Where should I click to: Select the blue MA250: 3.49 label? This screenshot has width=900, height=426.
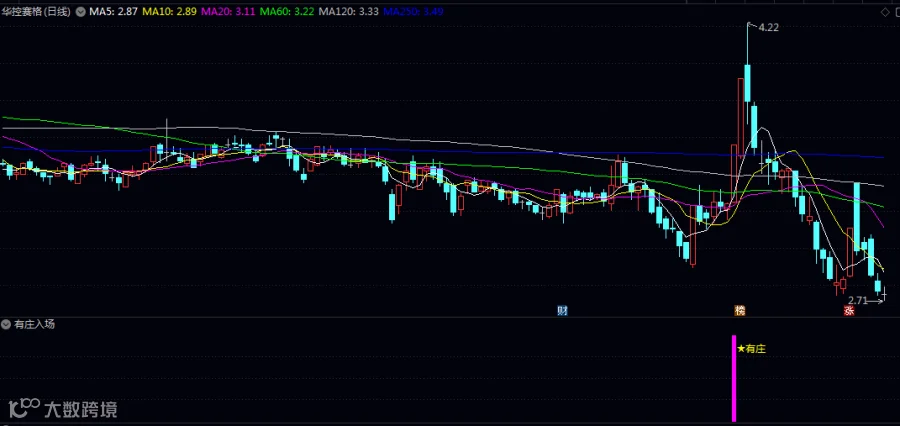(413, 11)
